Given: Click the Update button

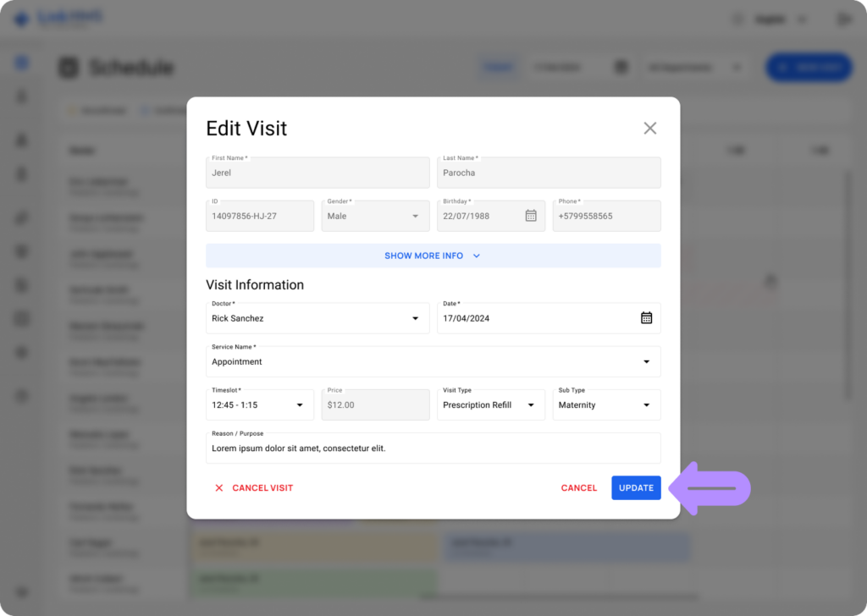Looking at the screenshot, I should (636, 487).
